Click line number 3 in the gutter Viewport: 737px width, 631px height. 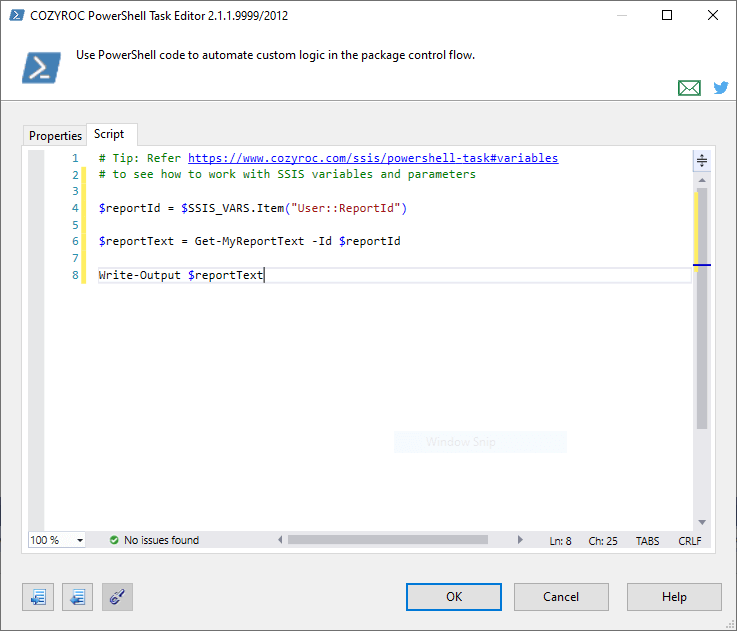(x=75, y=191)
